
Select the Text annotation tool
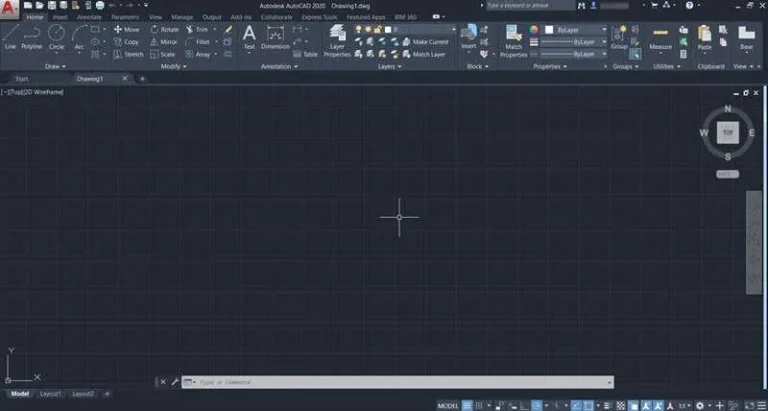tap(249, 37)
